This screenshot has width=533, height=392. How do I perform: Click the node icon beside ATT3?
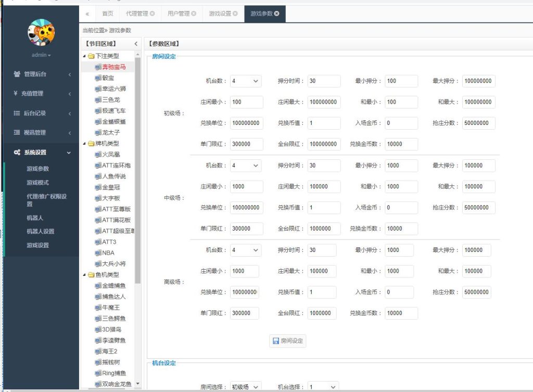(x=98, y=242)
